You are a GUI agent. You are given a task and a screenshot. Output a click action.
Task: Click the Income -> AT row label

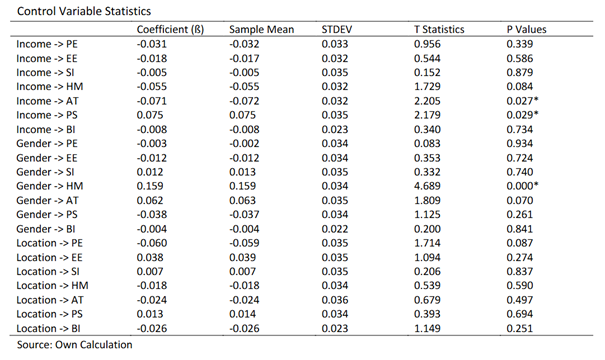tap(47, 101)
